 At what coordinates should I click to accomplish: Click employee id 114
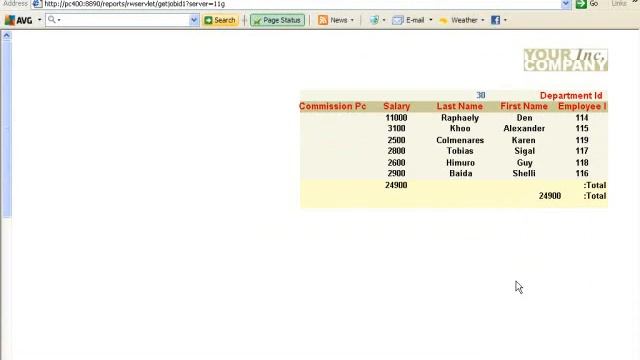582,118
